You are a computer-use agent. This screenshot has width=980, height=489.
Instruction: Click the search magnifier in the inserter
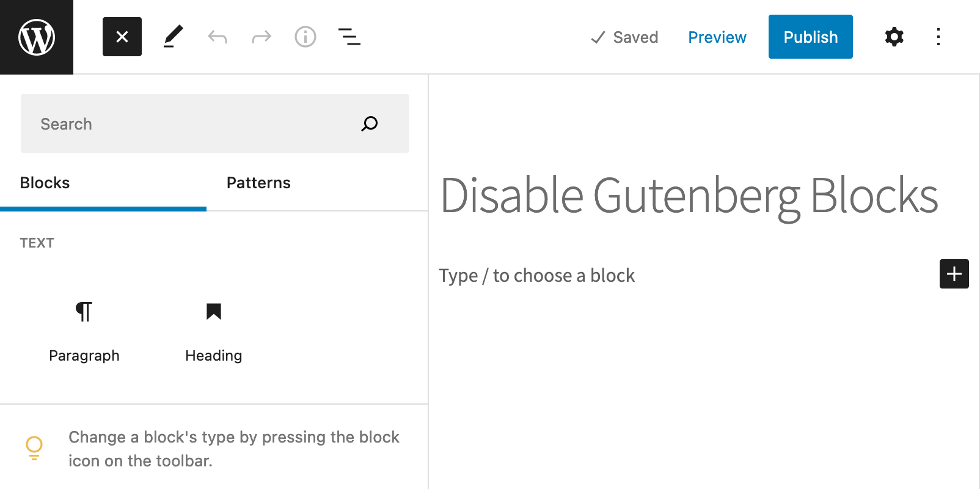tap(369, 123)
